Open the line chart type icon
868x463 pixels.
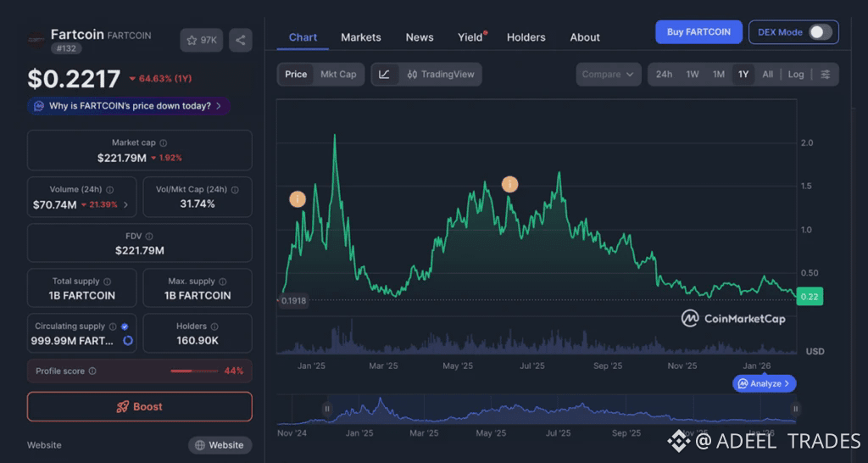[384, 75]
